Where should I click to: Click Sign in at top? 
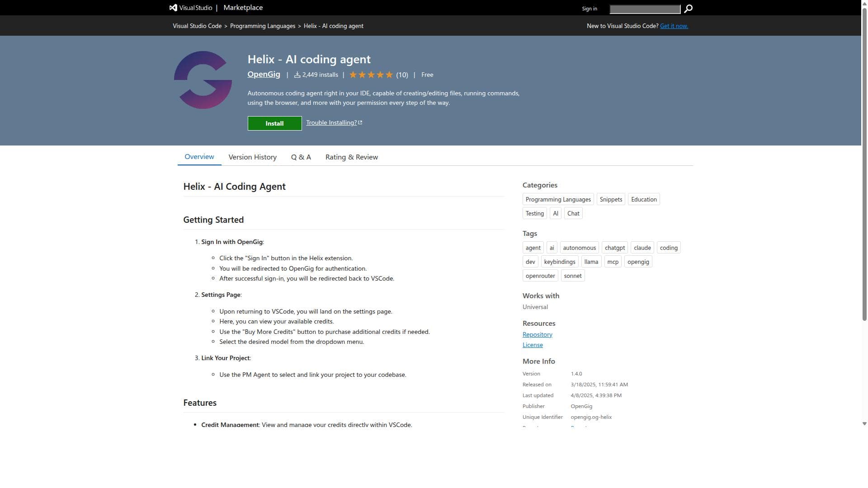pyautogui.click(x=589, y=9)
